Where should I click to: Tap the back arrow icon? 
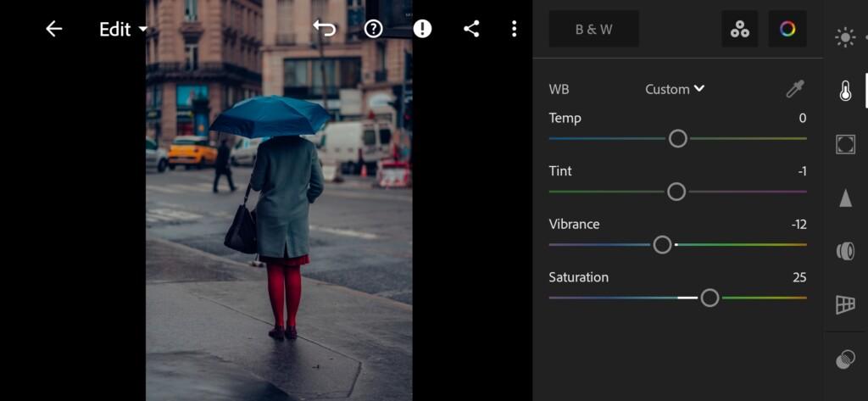tap(53, 29)
